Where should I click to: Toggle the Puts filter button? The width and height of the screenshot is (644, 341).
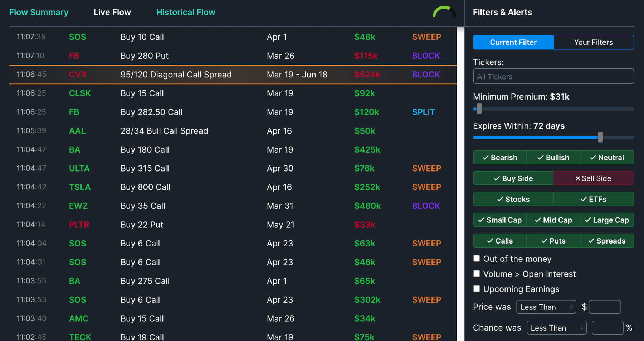pos(553,241)
